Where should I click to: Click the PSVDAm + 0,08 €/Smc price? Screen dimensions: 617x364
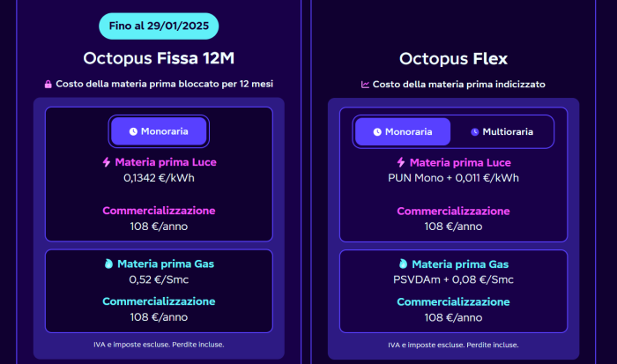453,279
